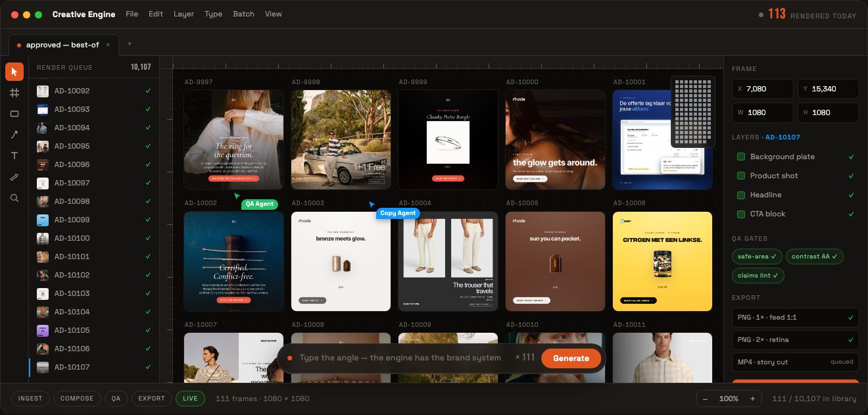Click the green checkmark beside Headline layer
Viewport: 868px width, 415px height.
[852, 195]
